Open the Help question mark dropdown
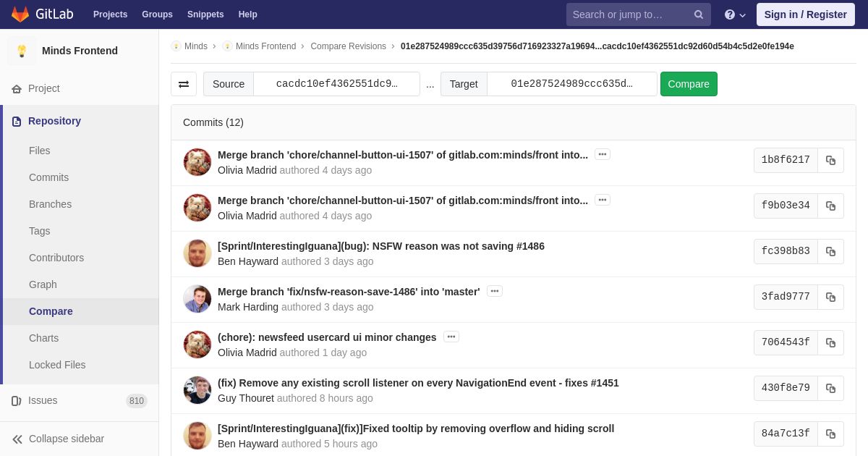 [x=735, y=14]
